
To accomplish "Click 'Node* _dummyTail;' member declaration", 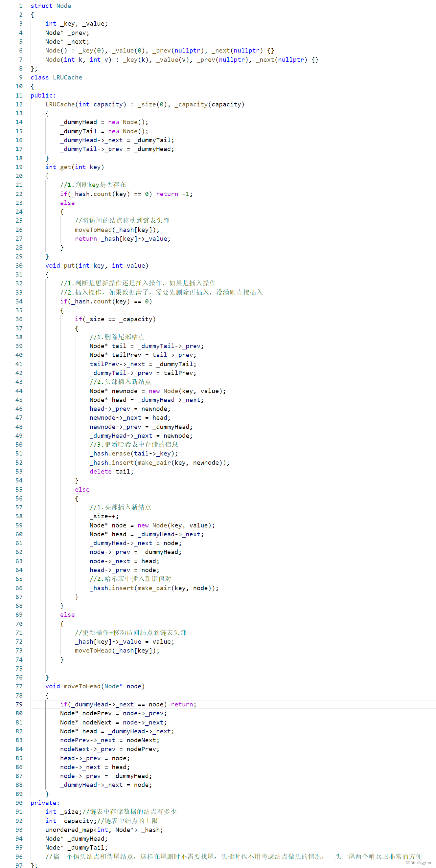I will (77, 848).
